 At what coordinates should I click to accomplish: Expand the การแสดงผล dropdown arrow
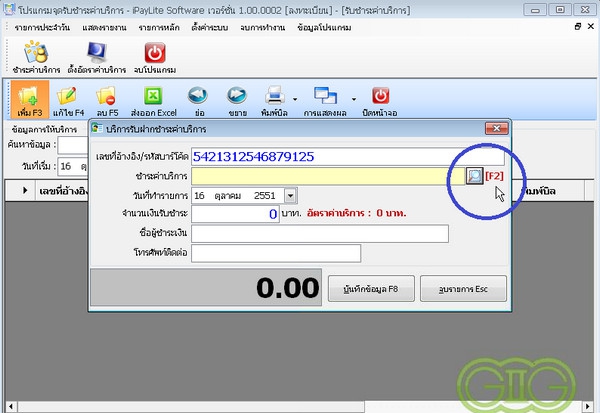click(354, 99)
